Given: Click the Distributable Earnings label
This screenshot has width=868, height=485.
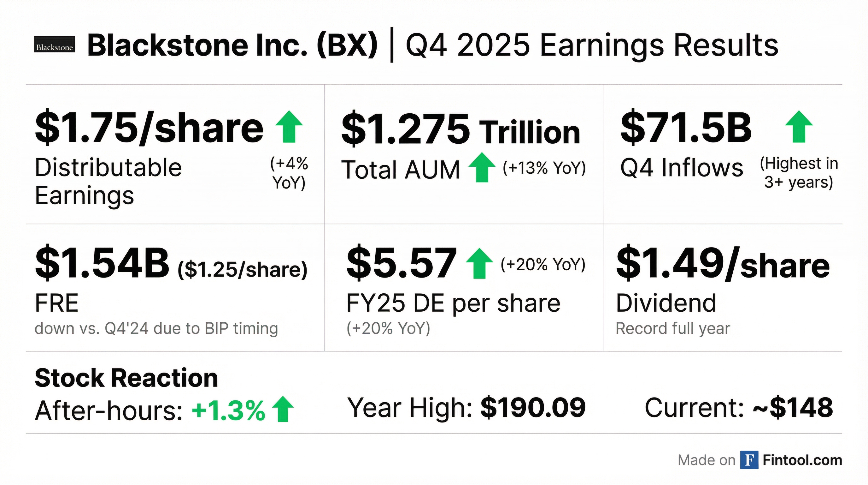Looking at the screenshot, I should point(108,181).
